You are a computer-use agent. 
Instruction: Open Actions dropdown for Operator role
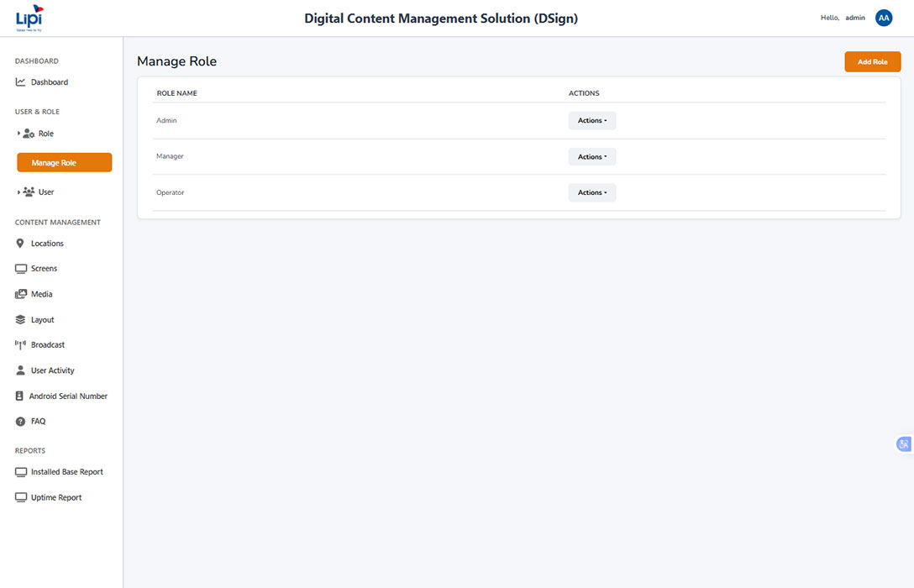coord(592,193)
